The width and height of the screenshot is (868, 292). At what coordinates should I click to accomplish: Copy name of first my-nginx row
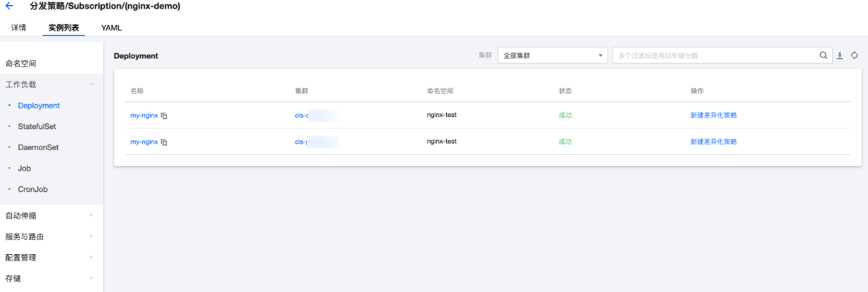coord(164,116)
